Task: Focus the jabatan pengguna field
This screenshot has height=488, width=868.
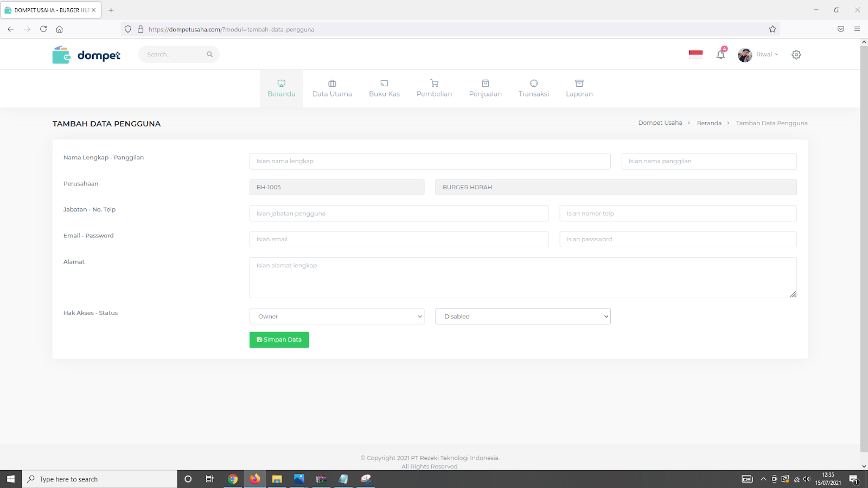Action: tap(399, 214)
